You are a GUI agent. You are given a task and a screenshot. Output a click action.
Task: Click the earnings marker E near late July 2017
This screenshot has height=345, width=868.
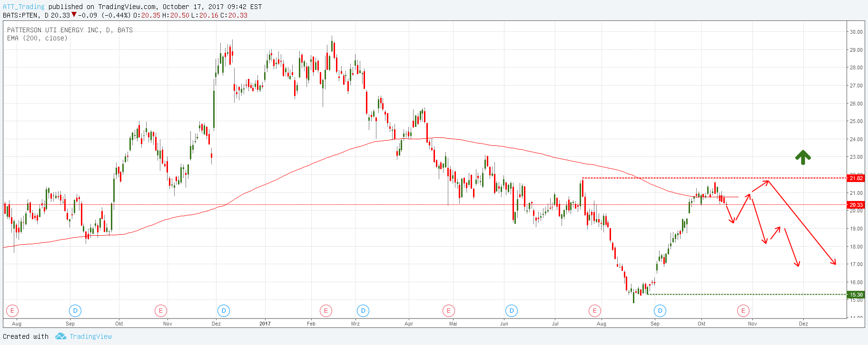click(594, 311)
